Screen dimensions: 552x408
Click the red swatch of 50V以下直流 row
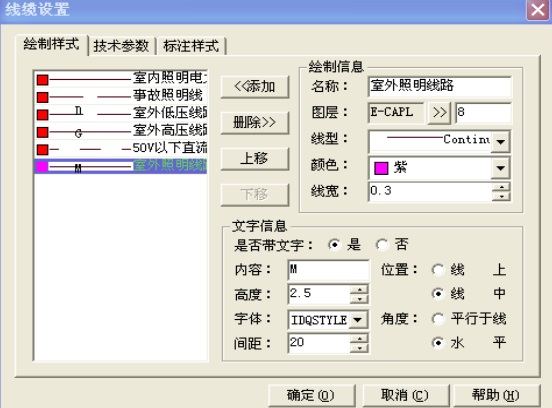[x=43, y=150]
